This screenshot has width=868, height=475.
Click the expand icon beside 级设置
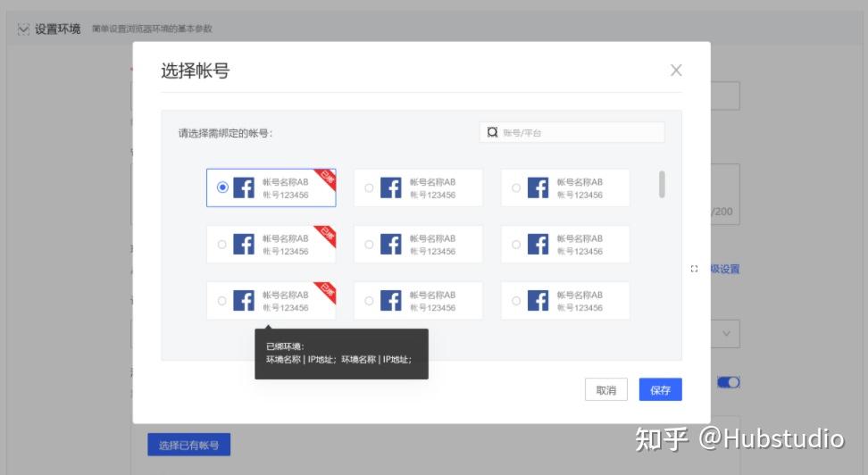click(x=694, y=269)
